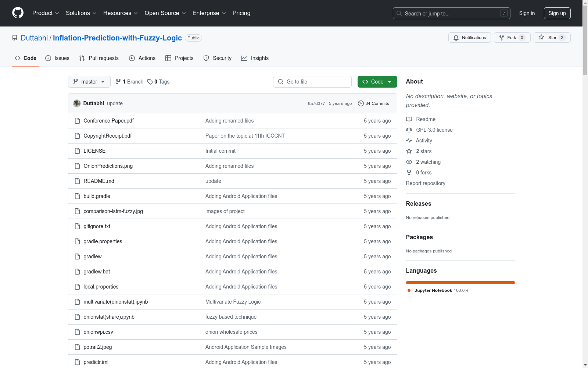Click the eye icon beside 2 watching
Image resolution: width=588 pixels, height=368 pixels.
coord(409,162)
